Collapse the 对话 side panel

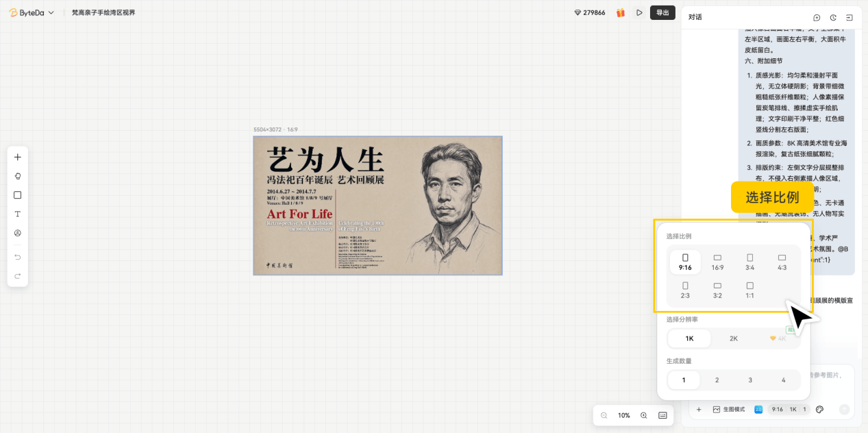coord(850,18)
